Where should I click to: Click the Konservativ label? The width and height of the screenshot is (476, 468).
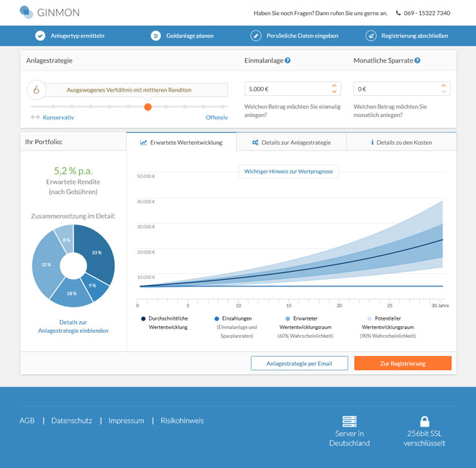point(58,118)
